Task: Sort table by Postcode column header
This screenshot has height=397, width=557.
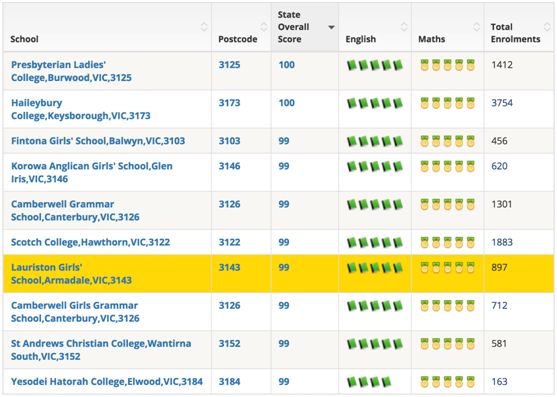Action: coord(241,27)
